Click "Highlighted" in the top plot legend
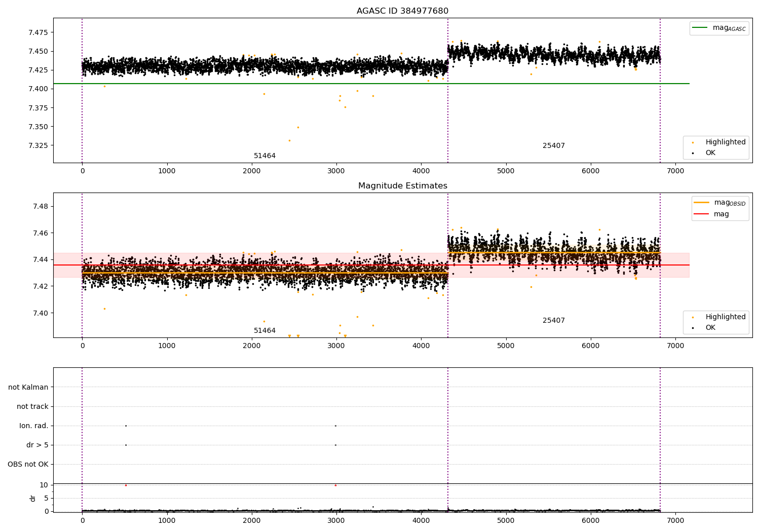 726,142
